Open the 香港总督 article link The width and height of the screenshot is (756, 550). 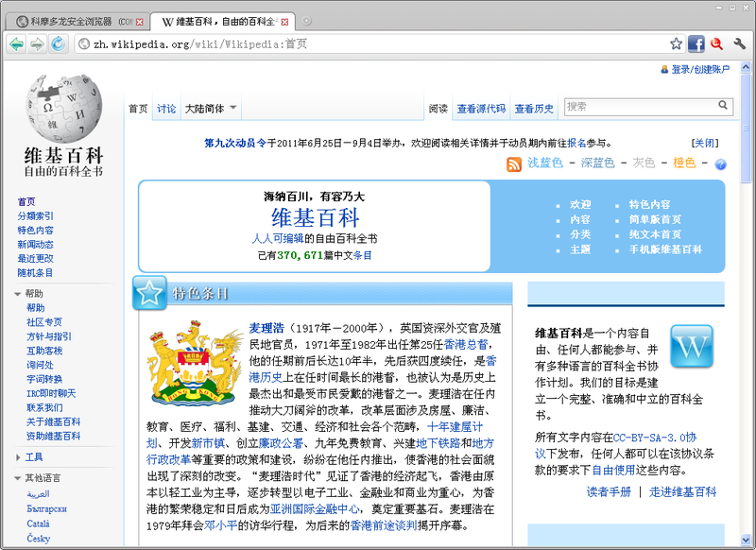[466, 345]
